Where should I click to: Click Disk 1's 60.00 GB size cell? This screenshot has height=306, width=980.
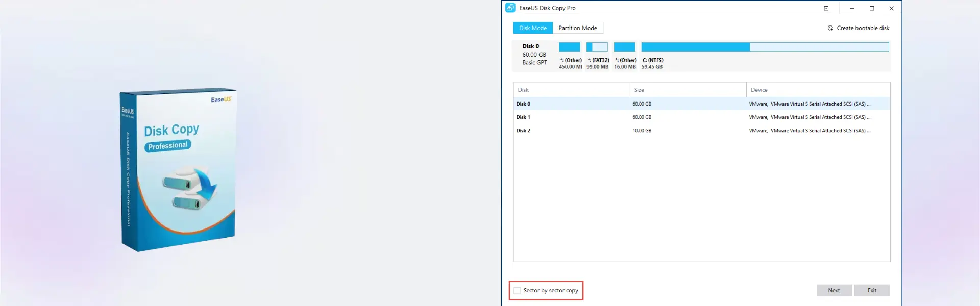pos(642,117)
